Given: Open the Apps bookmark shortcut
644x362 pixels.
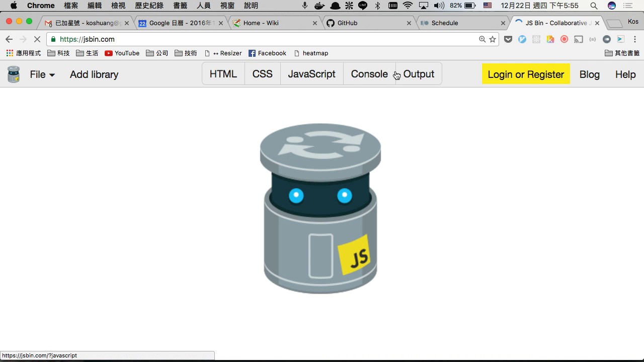Looking at the screenshot, I should coord(24,53).
